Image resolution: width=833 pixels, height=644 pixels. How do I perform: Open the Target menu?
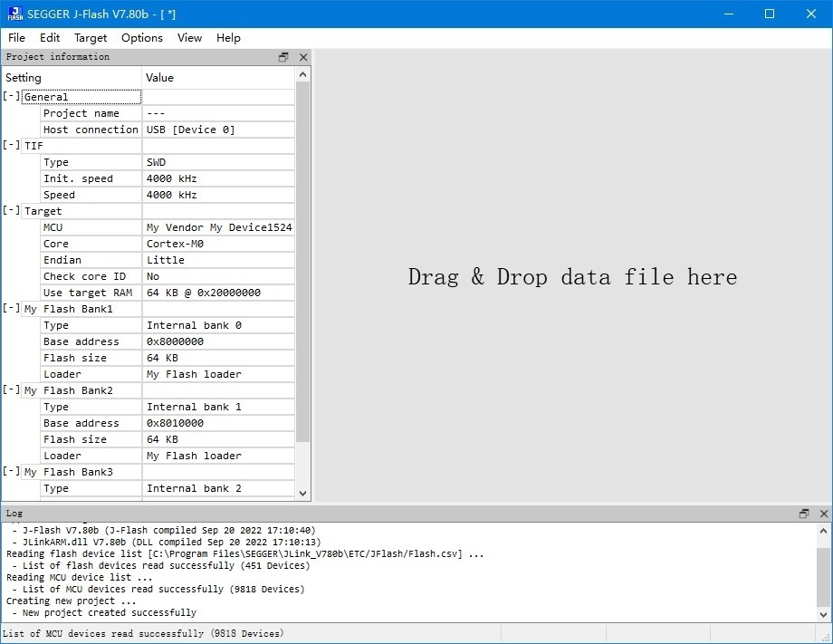pos(91,38)
